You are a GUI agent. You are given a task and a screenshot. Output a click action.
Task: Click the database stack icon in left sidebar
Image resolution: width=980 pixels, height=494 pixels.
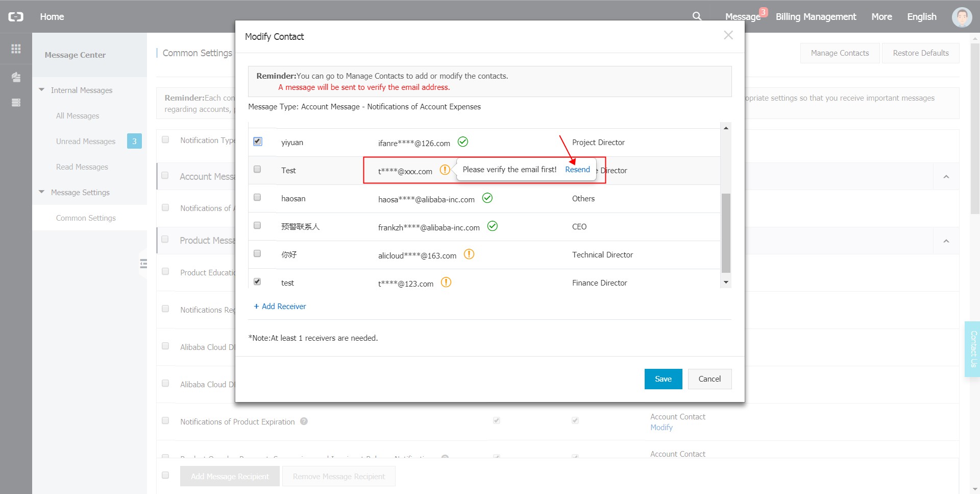(x=16, y=103)
